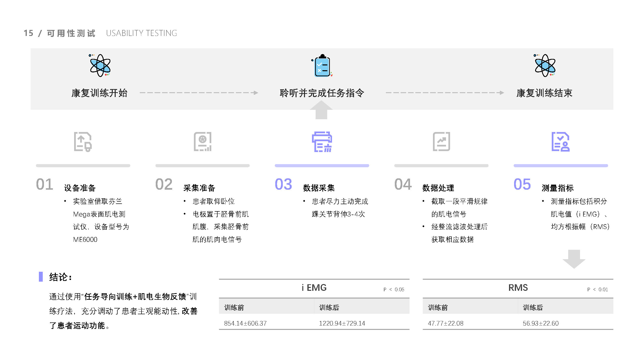Image resolution: width=644 pixels, height=362 pixels.
Task: Click the 康复训练开始 label
Action: 99,93
